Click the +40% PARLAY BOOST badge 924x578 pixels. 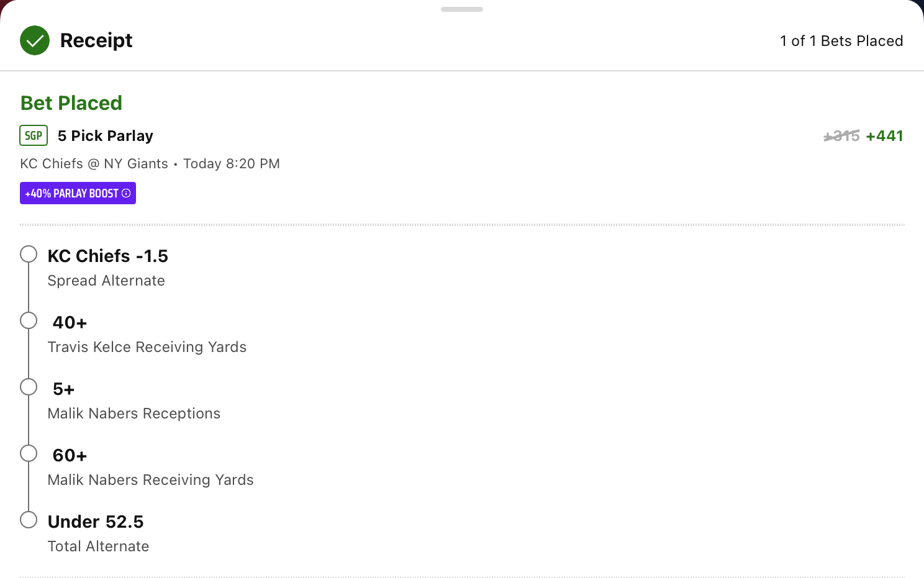coord(78,193)
